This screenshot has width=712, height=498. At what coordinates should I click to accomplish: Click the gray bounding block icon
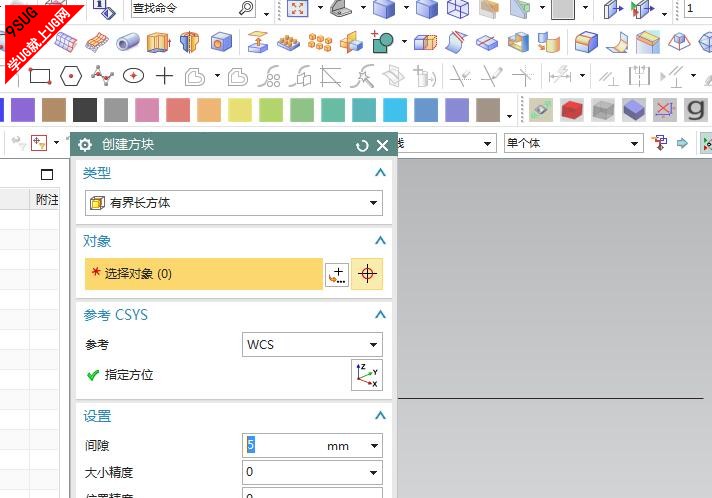[603, 110]
